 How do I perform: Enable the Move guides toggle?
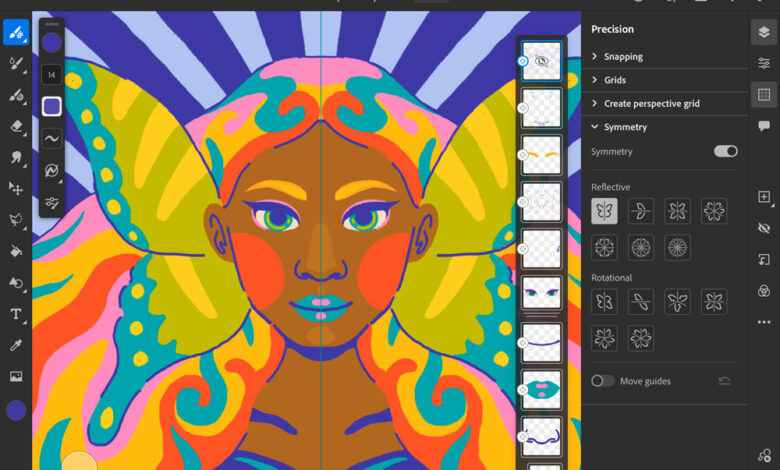point(603,381)
